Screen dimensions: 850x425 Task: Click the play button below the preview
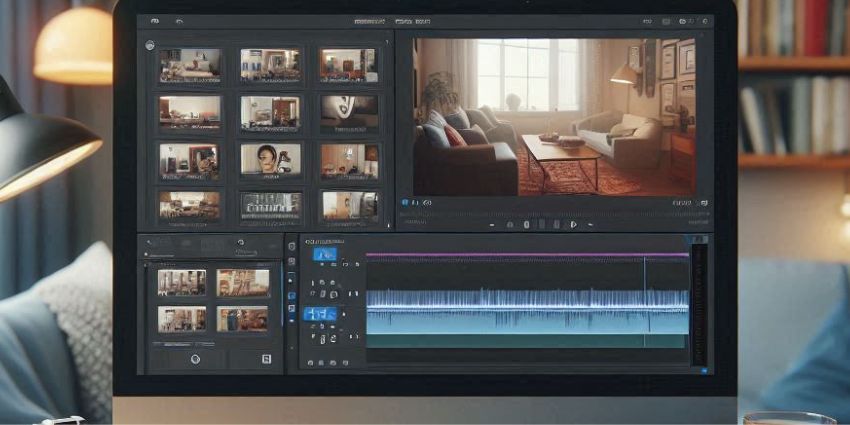click(574, 225)
